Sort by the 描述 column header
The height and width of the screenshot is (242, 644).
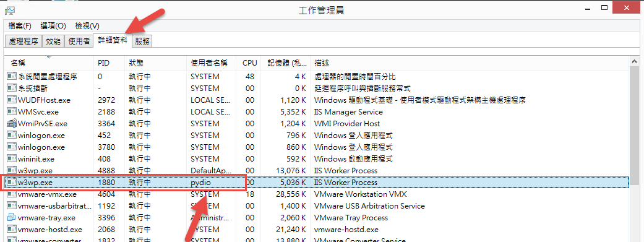[x=469, y=63]
